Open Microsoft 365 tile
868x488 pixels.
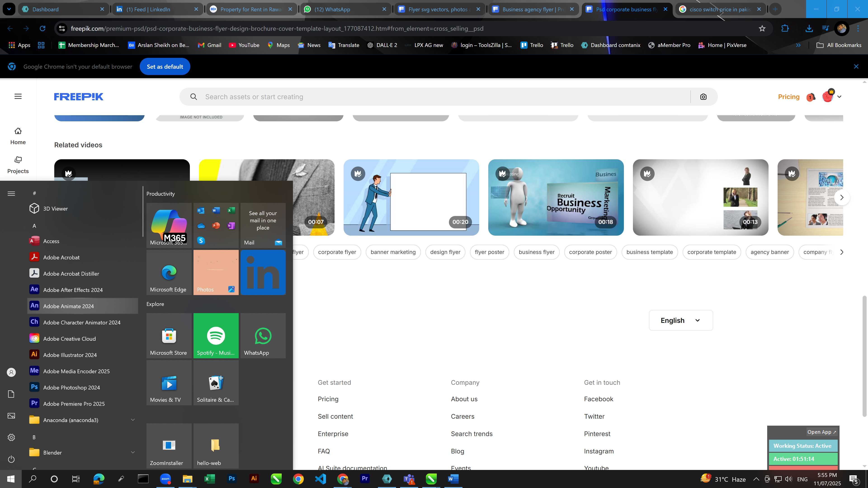169,225
